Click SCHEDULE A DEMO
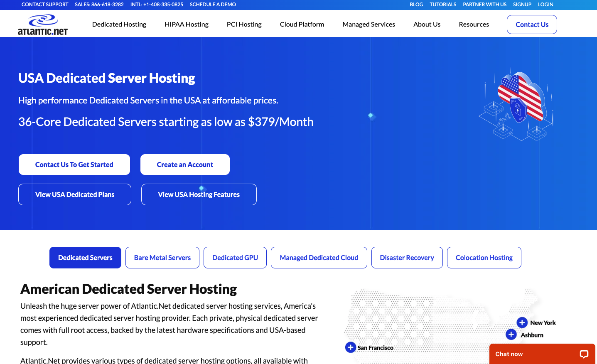This screenshot has width=597, height=364. pyautogui.click(x=213, y=5)
